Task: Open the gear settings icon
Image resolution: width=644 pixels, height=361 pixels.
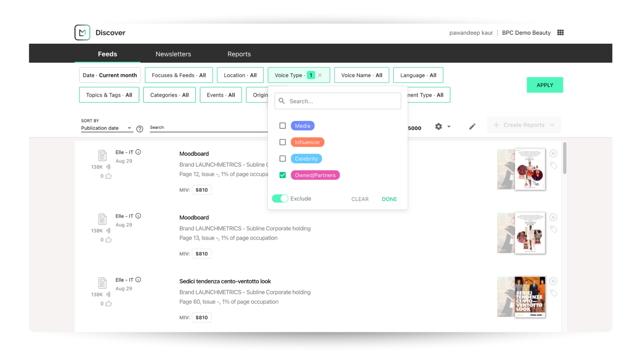Action: [439, 126]
